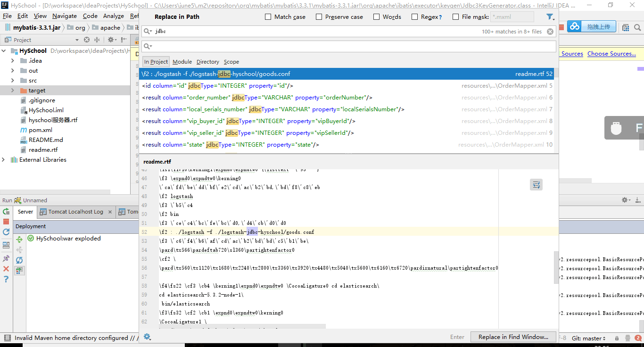Click the Deploy All green arrows icon

click(19, 240)
